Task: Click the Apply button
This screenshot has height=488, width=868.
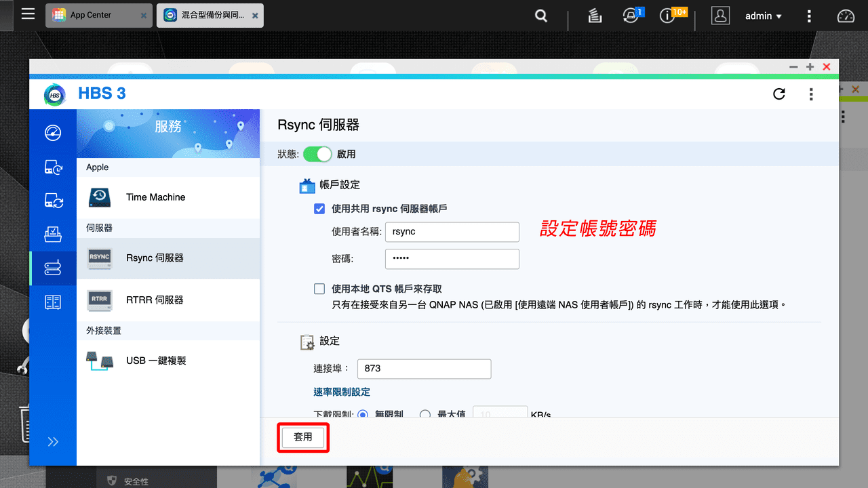Action: 302,437
